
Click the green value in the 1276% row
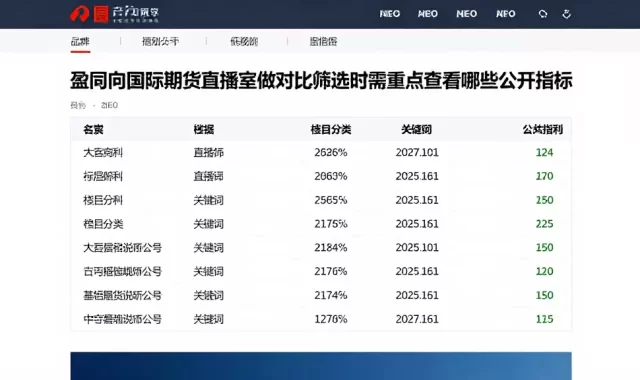tap(544, 319)
